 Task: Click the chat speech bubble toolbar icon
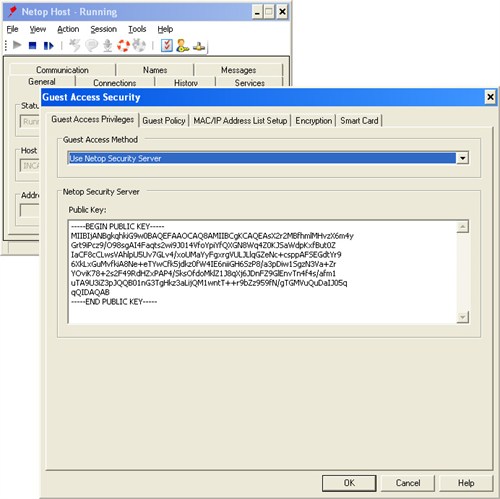(91, 45)
